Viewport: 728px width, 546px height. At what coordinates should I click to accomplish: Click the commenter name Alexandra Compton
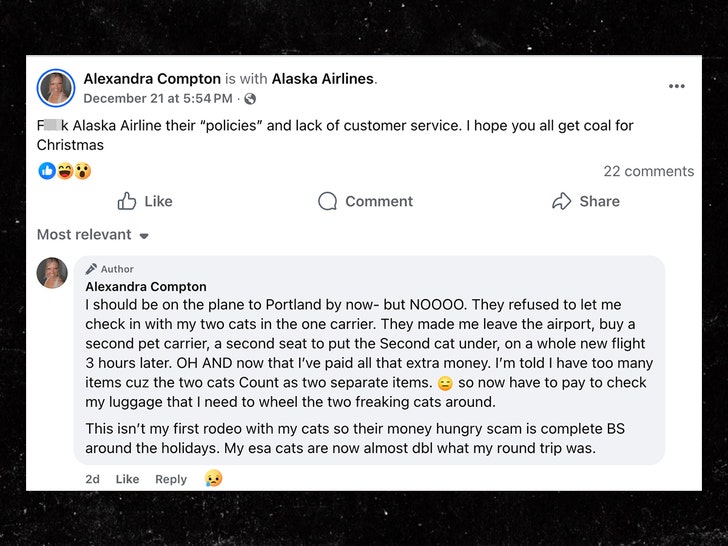pyautogui.click(x=146, y=286)
